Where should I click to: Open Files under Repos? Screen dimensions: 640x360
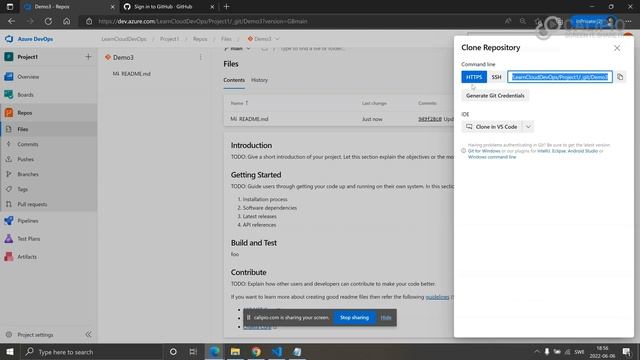pyautogui.click(x=48, y=129)
